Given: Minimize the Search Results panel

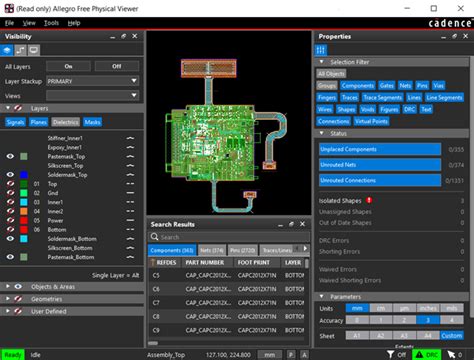Looking at the screenshot, I should (280, 225).
